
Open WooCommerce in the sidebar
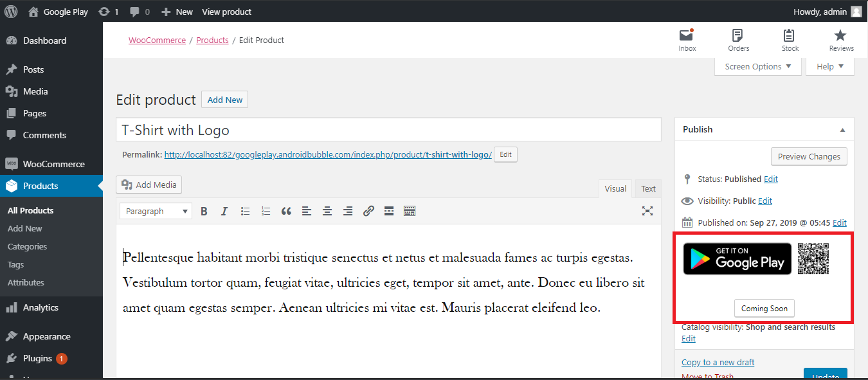(51, 164)
